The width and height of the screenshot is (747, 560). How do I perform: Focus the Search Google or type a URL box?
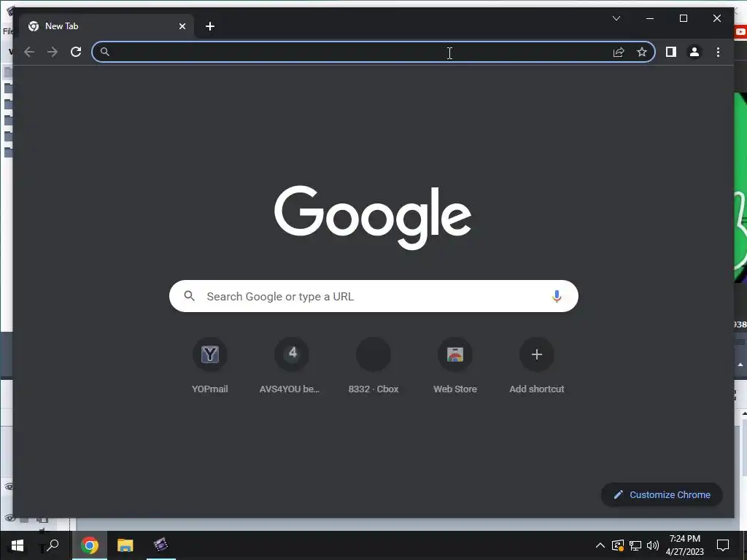(x=373, y=296)
